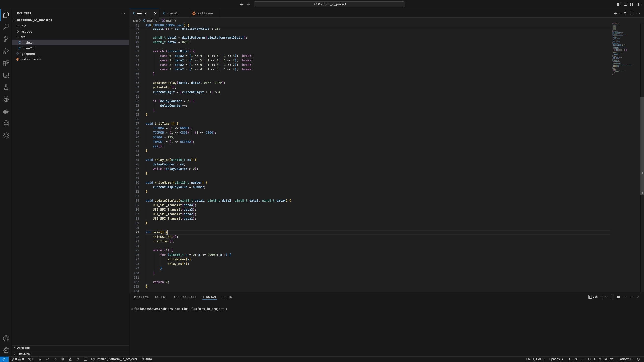Toggle the primary sidebar visibility

click(x=619, y=4)
